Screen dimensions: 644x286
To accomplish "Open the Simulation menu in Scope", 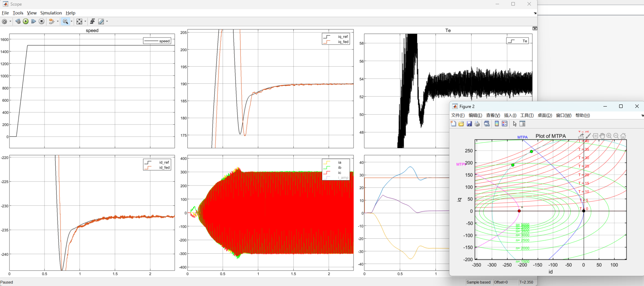I will (x=51, y=13).
